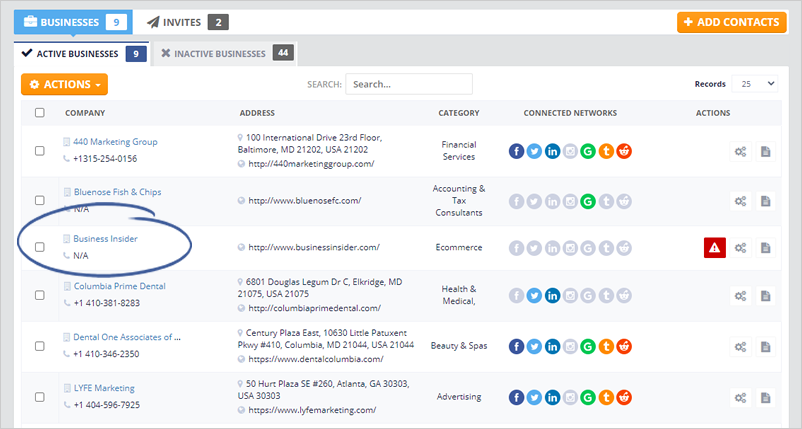
Task: Click the Add Contacts button
Action: (x=730, y=22)
